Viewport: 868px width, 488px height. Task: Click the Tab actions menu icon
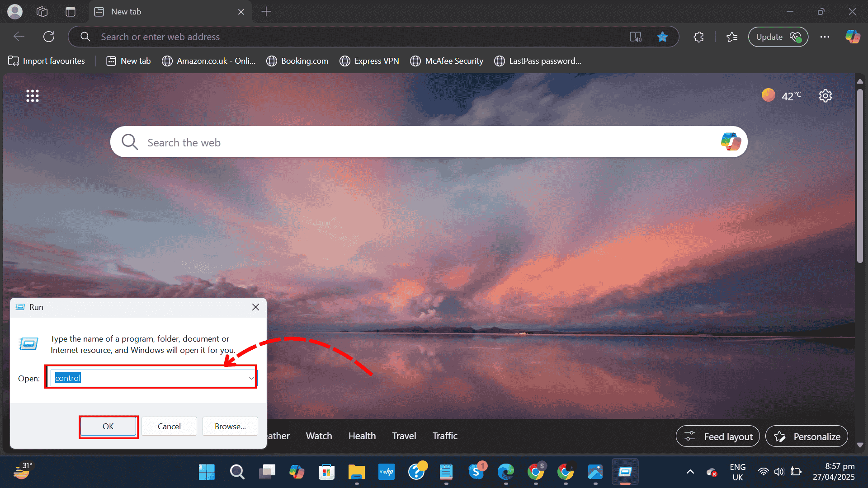71,12
